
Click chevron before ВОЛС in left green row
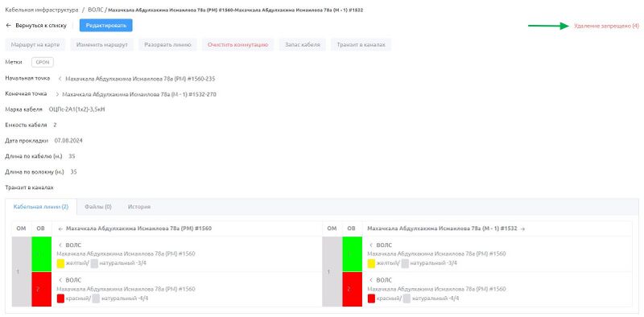pos(60,245)
